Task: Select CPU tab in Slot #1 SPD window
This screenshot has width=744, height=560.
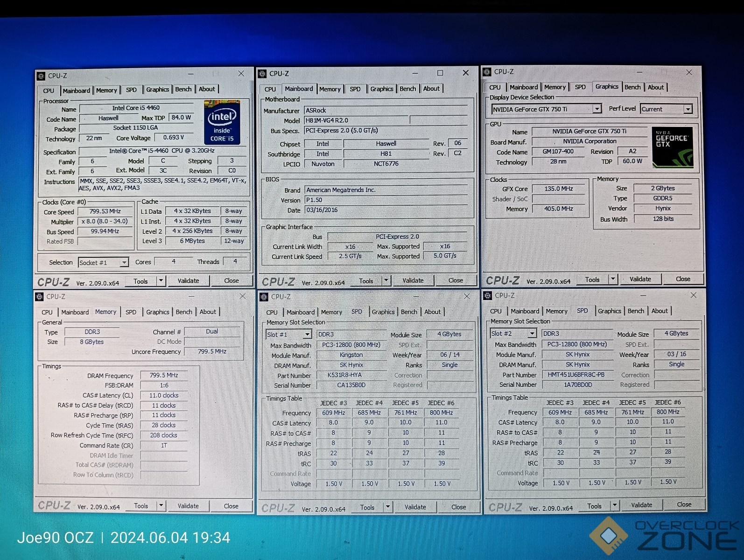Action: (x=272, y=312)
